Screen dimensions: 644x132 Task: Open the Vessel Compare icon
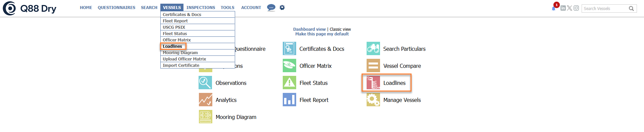point(373,65)
